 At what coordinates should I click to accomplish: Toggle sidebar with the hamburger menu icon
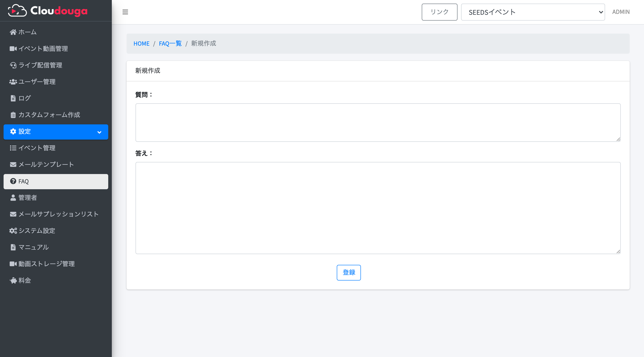[125, 12]
